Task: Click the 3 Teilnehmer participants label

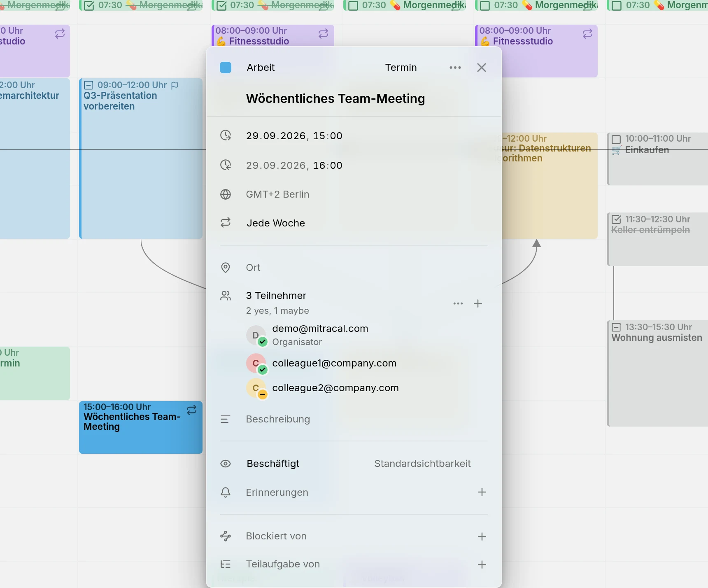Action: coord(276,296)
